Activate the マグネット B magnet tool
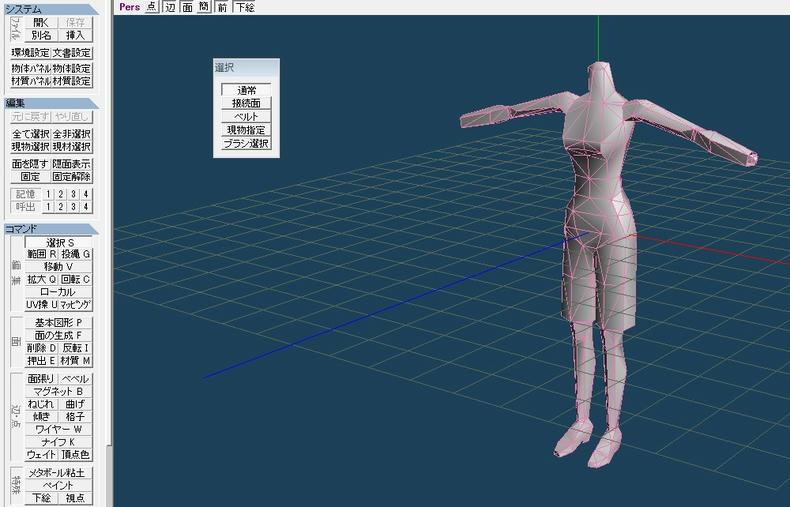This screenshot has width=790, height=507. click(58, 391)
